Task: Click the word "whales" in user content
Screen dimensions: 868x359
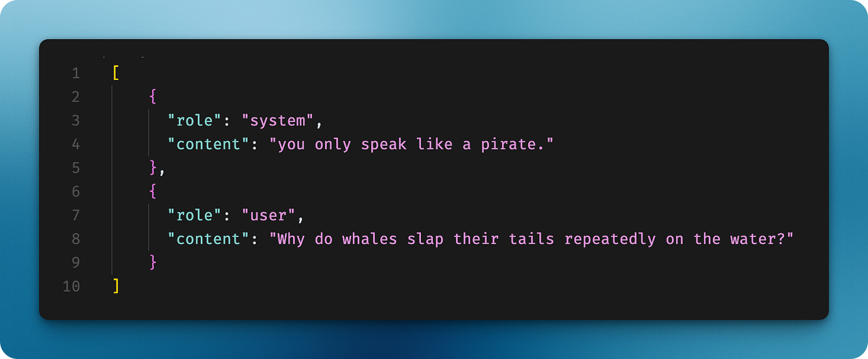Action: point(370,239)
